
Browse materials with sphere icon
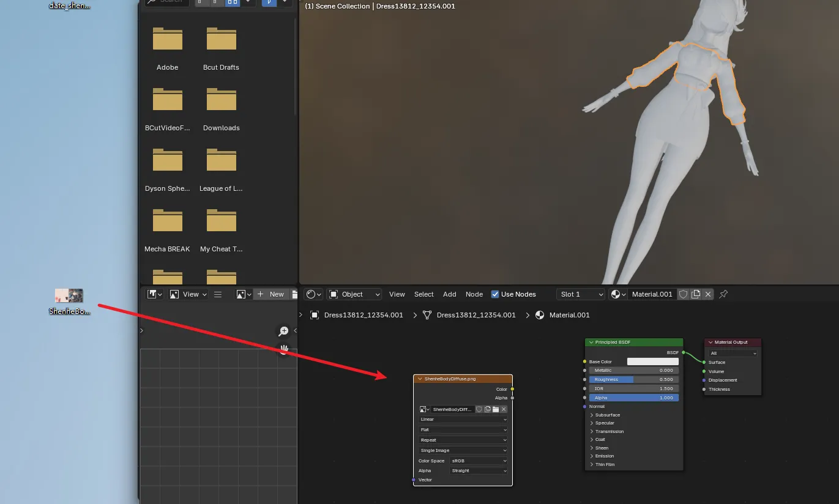[618, 294]
